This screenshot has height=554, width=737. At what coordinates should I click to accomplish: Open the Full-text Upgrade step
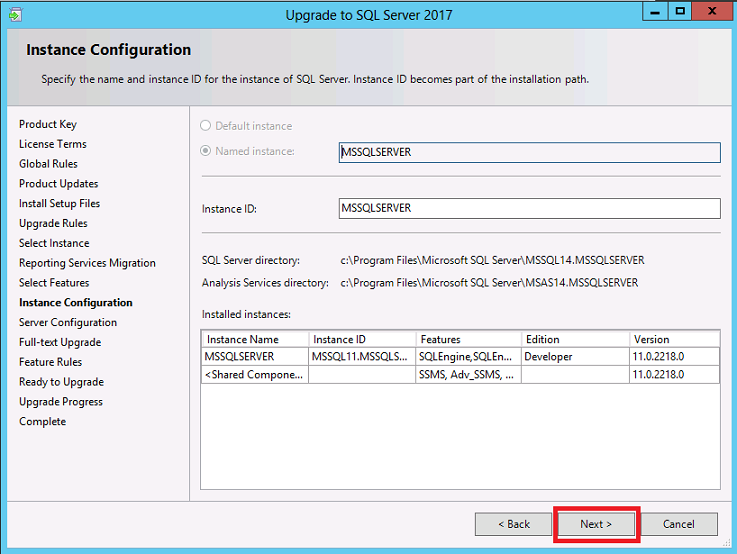click(x=60, y=342)
